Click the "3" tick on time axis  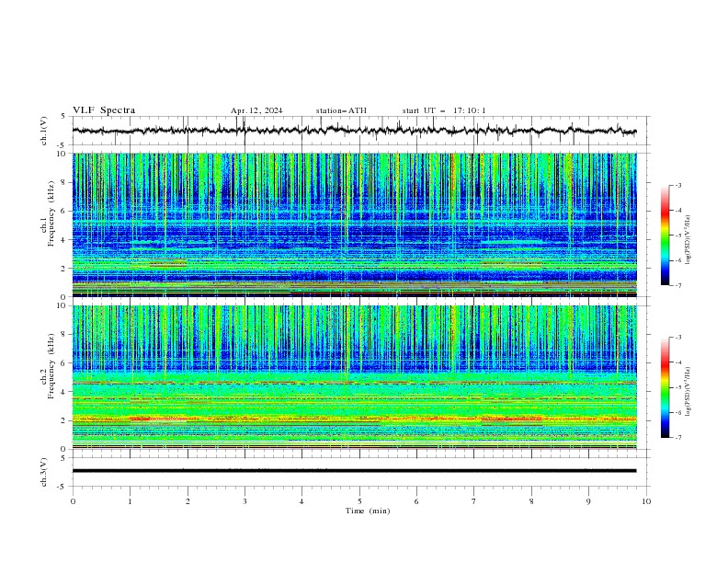pyautogui.click(x=245, y=501)
